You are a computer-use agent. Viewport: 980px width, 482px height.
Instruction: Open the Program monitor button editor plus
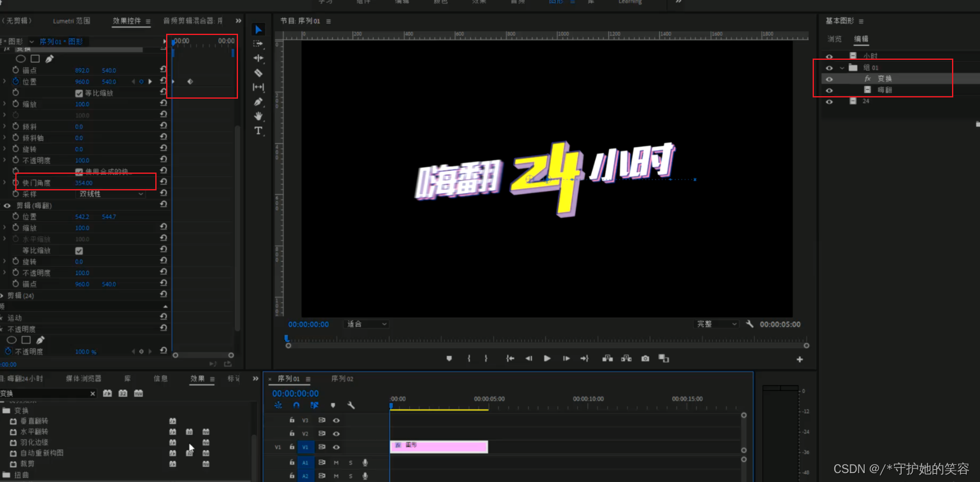coord(800,360)
